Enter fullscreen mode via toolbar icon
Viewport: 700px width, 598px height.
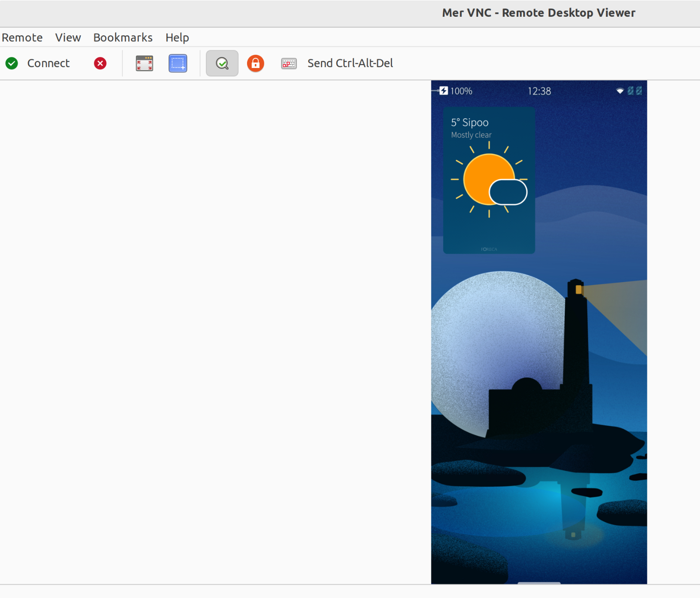coord(145,64)
